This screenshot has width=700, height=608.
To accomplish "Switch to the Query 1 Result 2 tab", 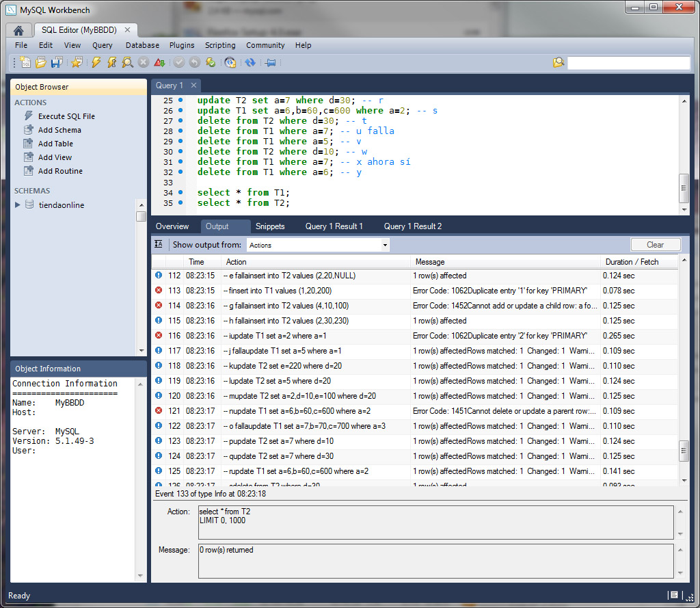I will tap(412, 226).
